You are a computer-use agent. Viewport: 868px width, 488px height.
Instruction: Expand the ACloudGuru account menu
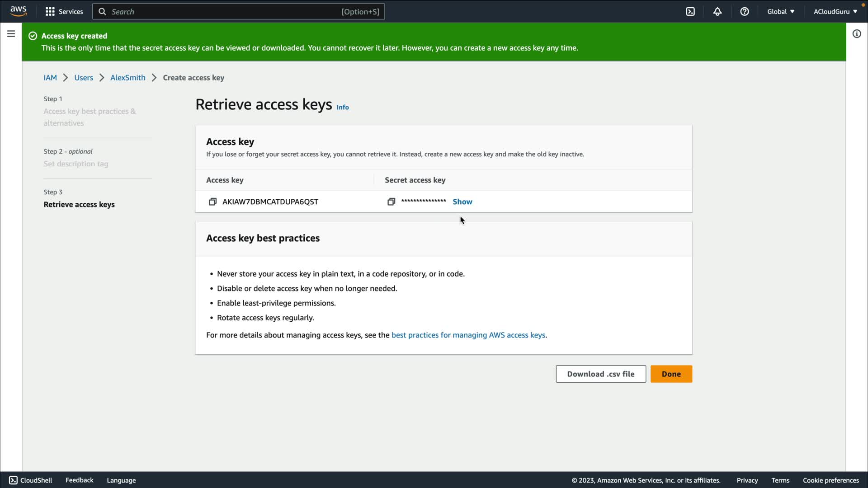point(835,12)
